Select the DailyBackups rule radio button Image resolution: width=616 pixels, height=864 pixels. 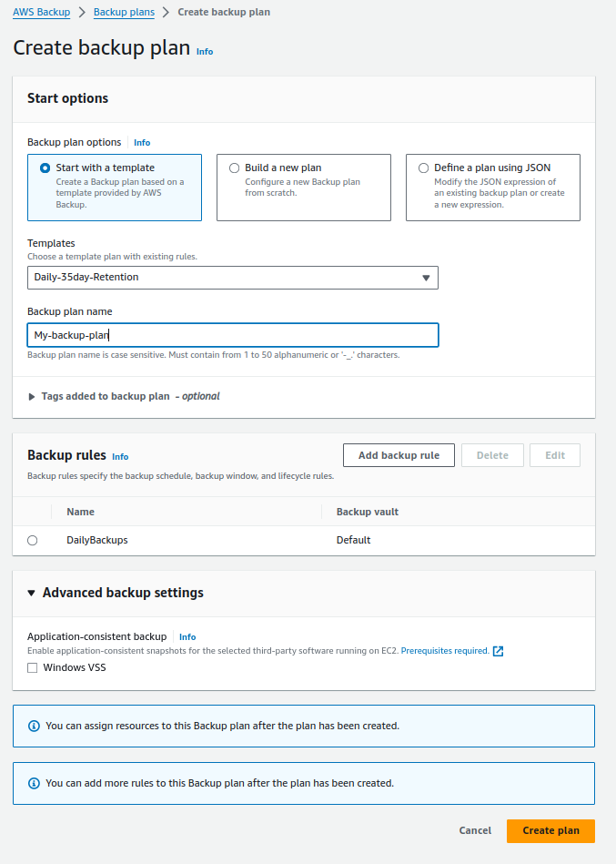pyautogui.click(x=33, y=541)
